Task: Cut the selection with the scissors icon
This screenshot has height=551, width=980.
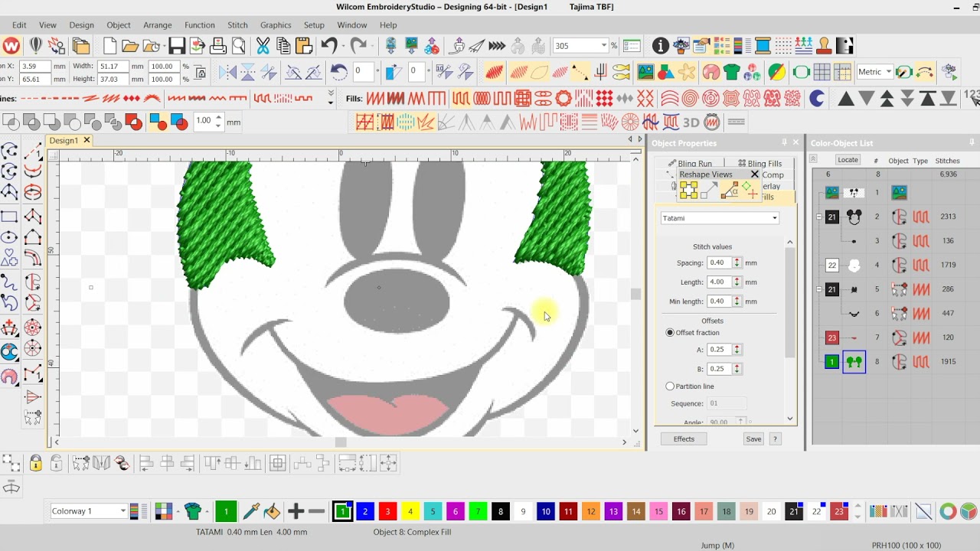Action: 263,46
